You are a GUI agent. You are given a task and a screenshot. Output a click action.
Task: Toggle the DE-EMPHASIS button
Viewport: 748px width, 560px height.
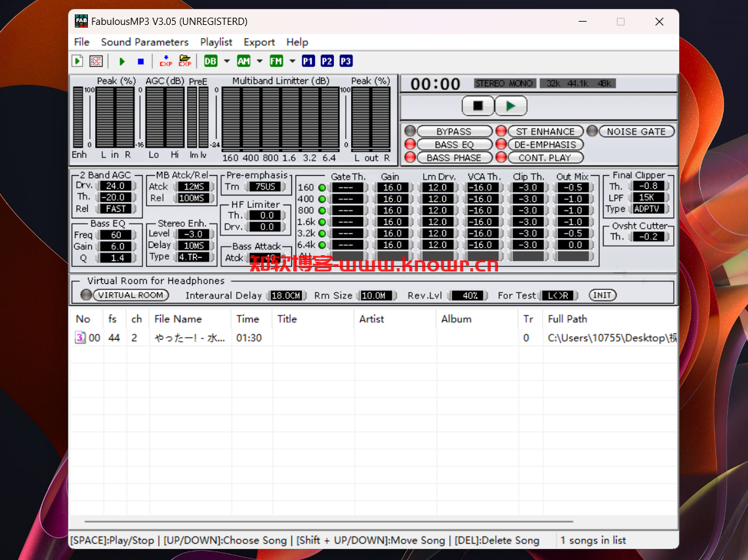[545, 145]
